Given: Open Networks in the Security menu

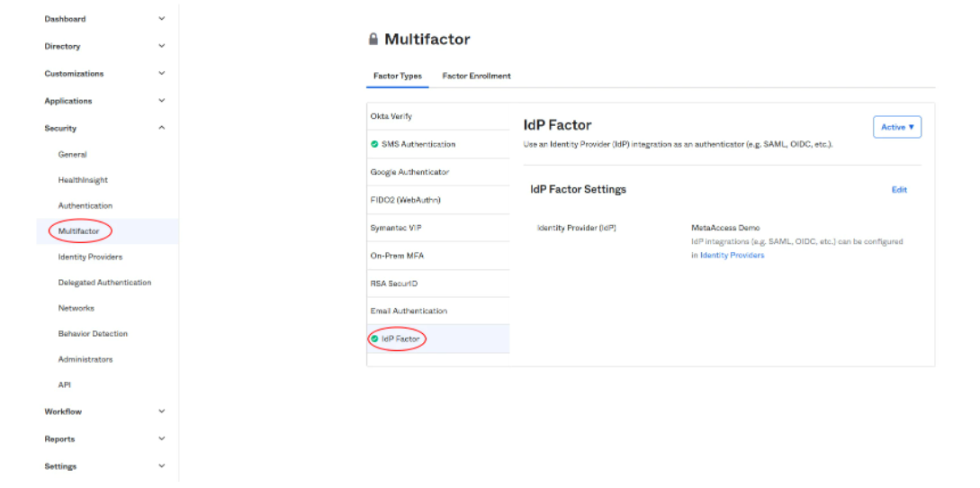Looking at the screenshot, I should coord(76,309).
